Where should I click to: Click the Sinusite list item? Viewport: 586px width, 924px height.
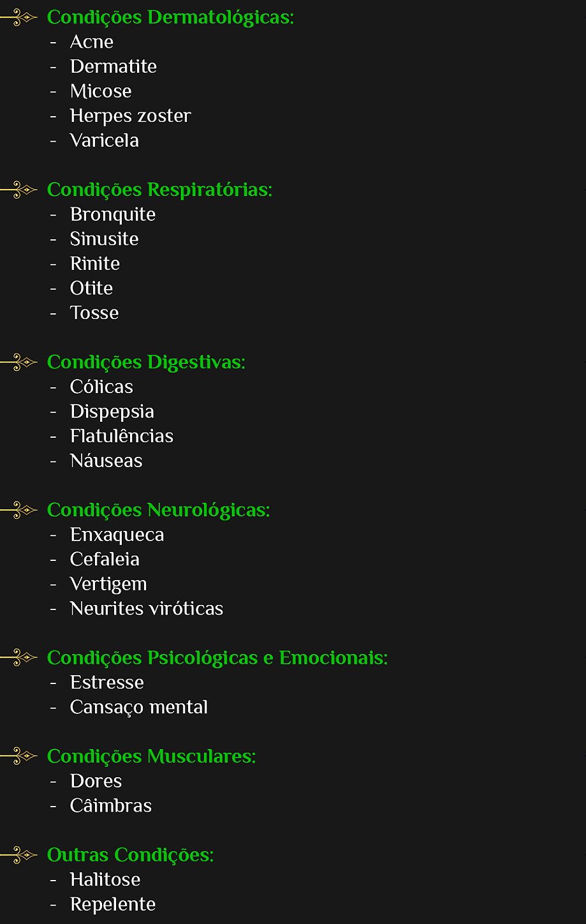coord(104,239)
